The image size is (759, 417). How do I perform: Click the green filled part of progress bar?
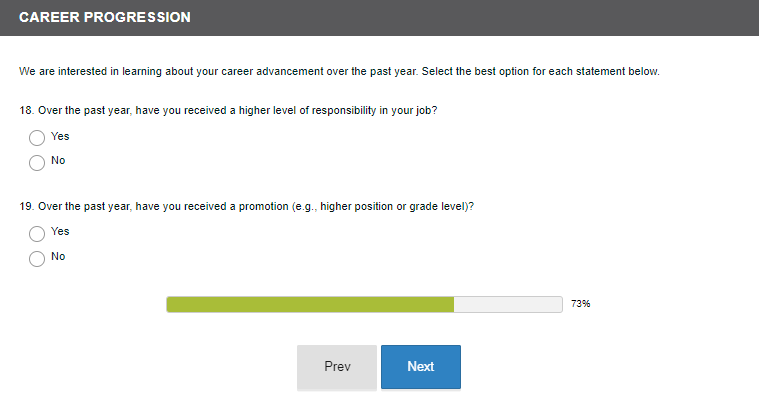coord(310,304)
